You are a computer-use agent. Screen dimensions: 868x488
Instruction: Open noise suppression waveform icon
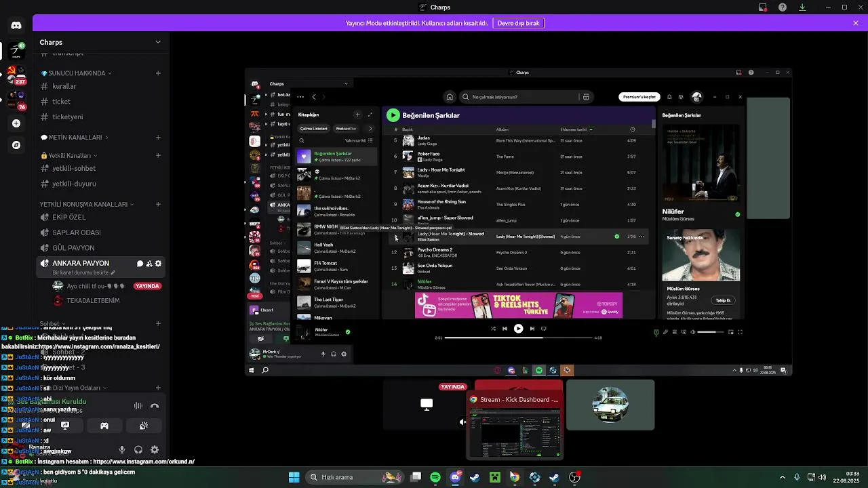coord(138,406)
